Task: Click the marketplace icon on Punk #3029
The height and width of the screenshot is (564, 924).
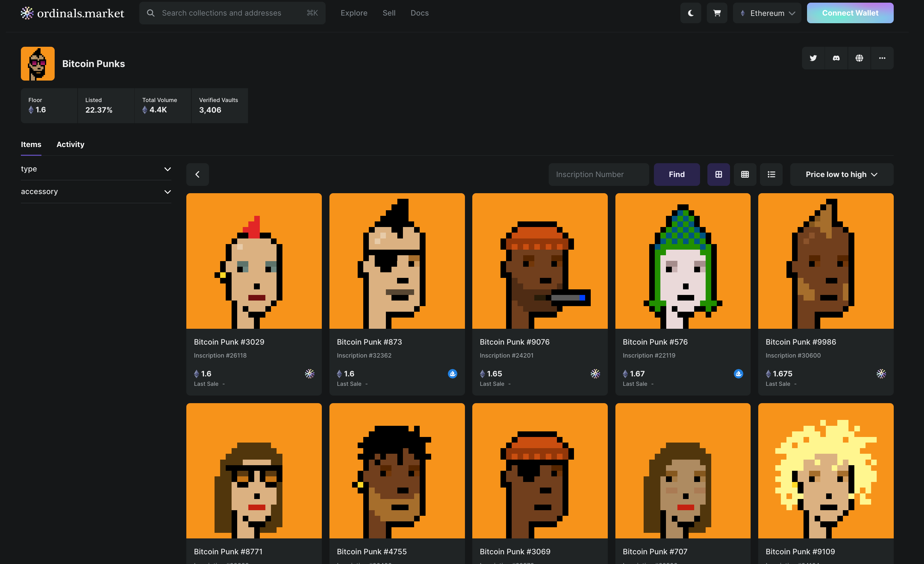Action: click(309, 374)
